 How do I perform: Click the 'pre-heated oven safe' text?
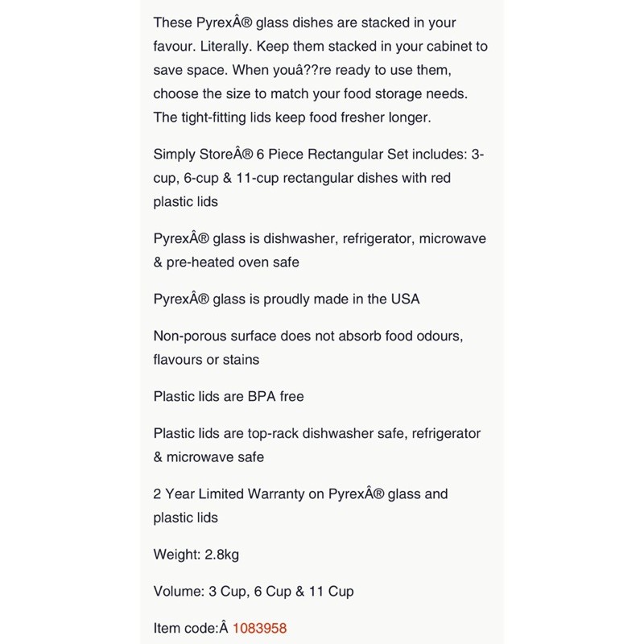coord(233,262)
